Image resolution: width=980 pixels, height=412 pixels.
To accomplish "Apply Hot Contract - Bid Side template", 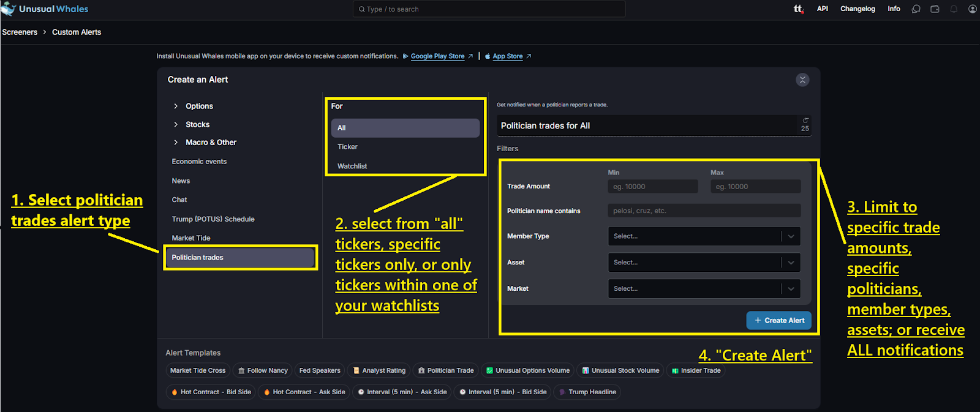I will tap(211, 392).
